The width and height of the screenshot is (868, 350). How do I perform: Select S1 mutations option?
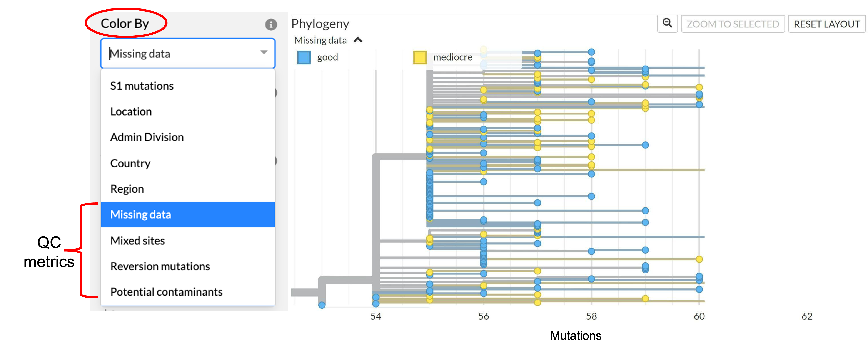pyautogui.click(x=142, y=86)
